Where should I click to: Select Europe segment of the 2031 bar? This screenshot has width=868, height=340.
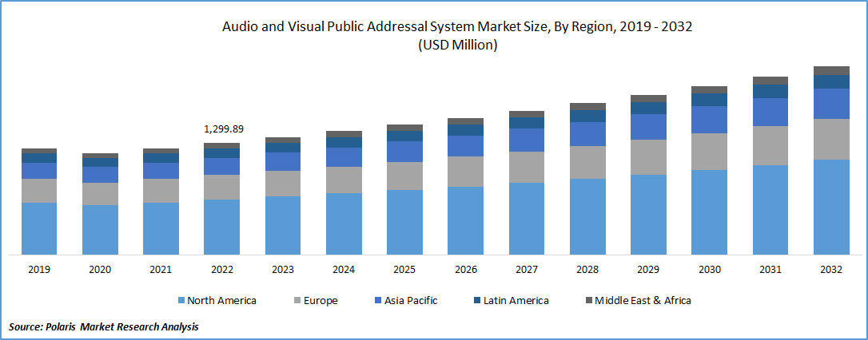[770, 145]
